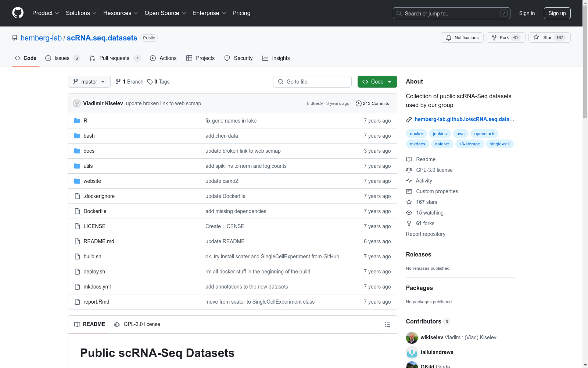Click the tallulandrews contributor avatar
This screenshot has height=368, width=588.
tap(412, 352)
